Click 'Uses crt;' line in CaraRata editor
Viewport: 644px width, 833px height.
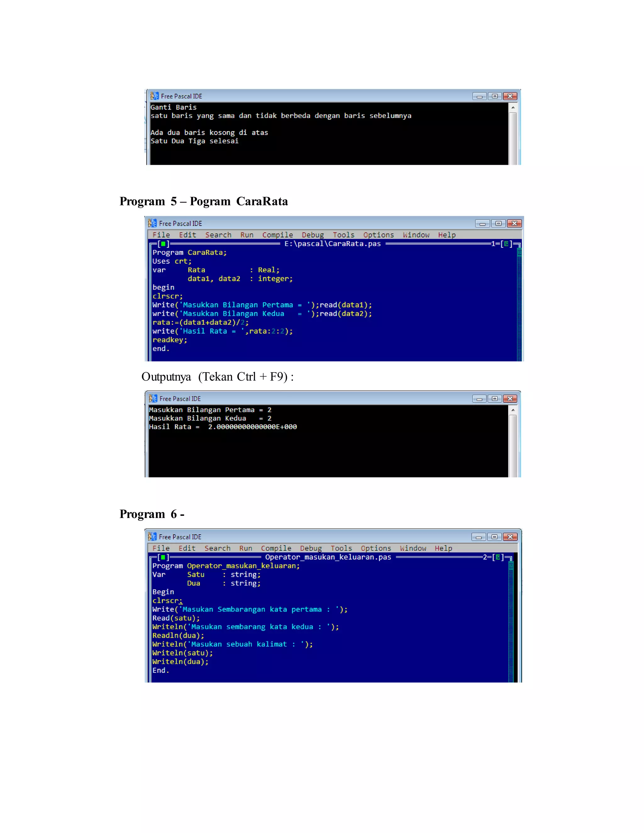172,261
